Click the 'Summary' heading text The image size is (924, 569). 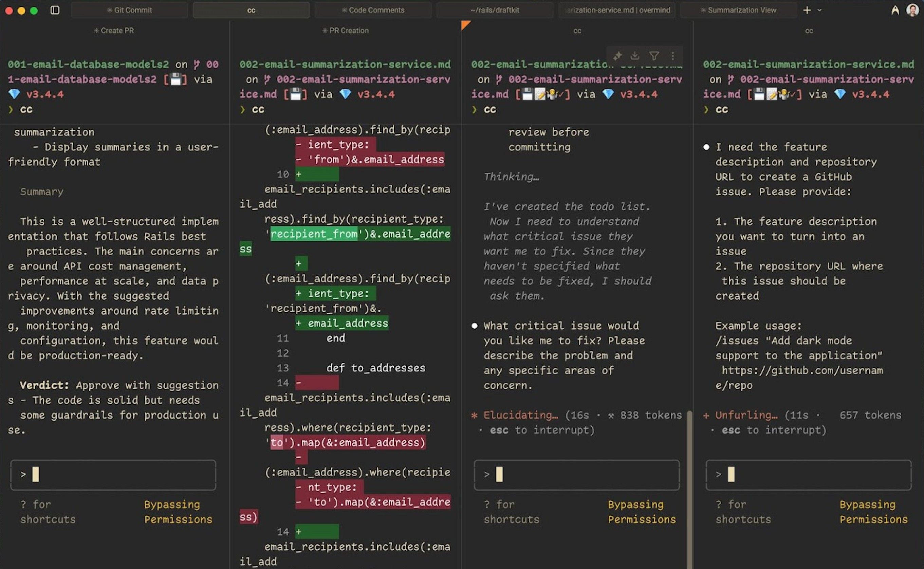pos(42,192)
